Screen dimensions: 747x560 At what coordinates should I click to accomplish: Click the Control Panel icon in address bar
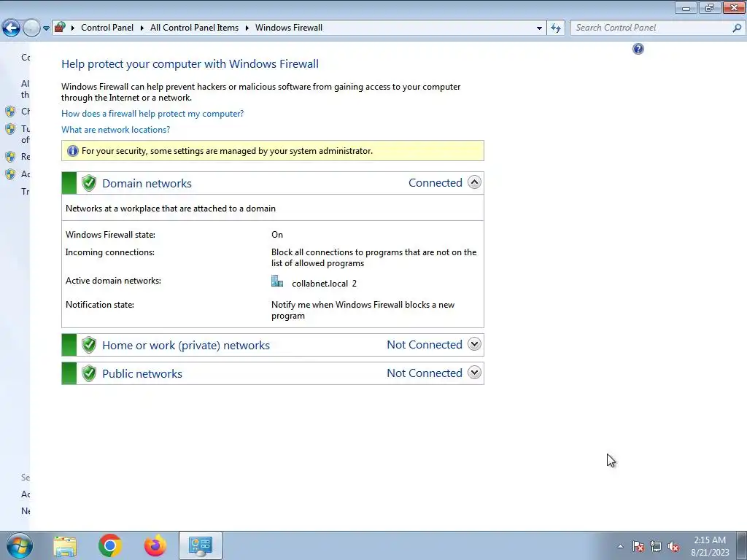[x=60, y=27]
